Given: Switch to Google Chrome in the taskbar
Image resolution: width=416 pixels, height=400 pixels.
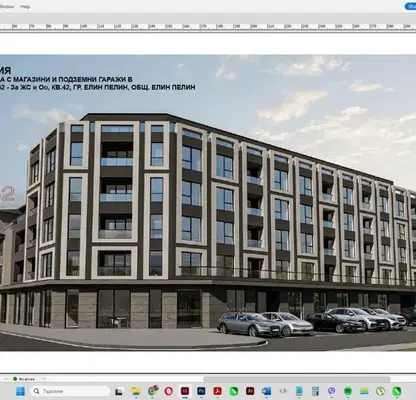Looking at the screenshot, I should pos(153,391).
